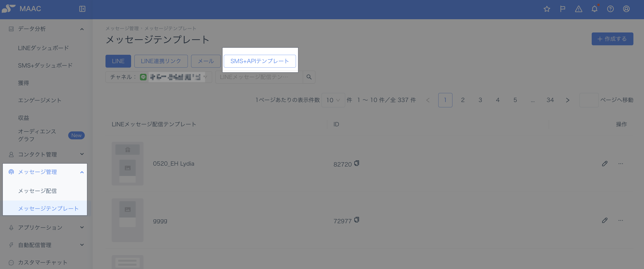Viewport: 644px width, 269px height.
Task: Open SMS+ダッシュボード in sidebar
Action: tap(45, 66)
